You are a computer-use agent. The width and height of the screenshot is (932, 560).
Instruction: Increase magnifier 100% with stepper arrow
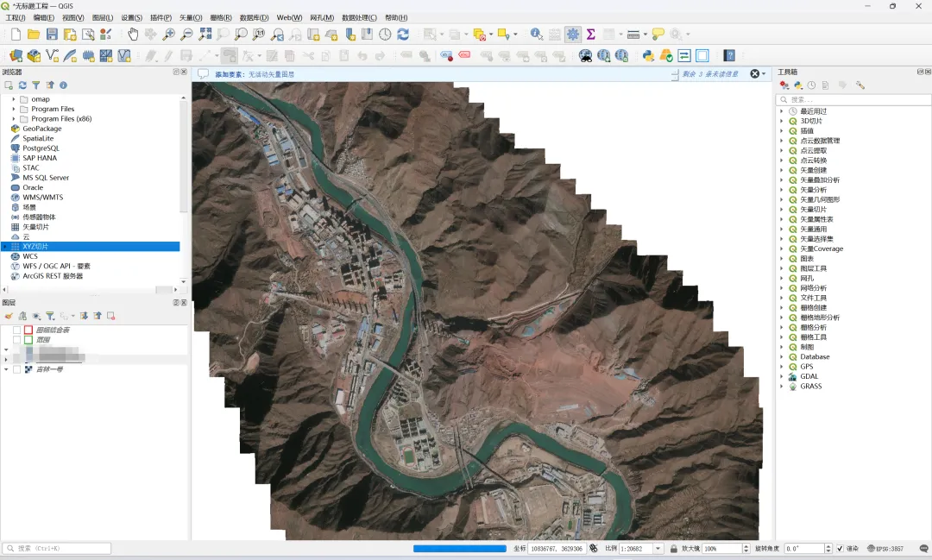[746, 546]
